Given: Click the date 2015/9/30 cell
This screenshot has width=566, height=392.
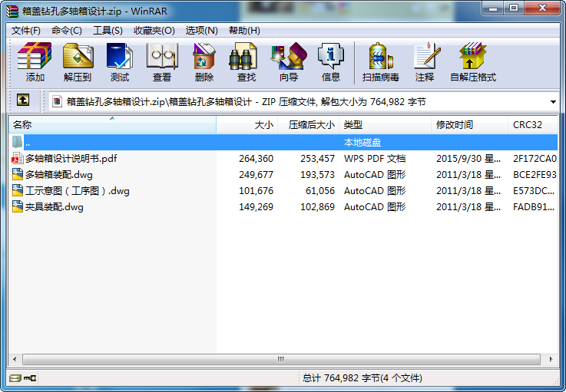Looking at the screenshot, I should 468,159.
